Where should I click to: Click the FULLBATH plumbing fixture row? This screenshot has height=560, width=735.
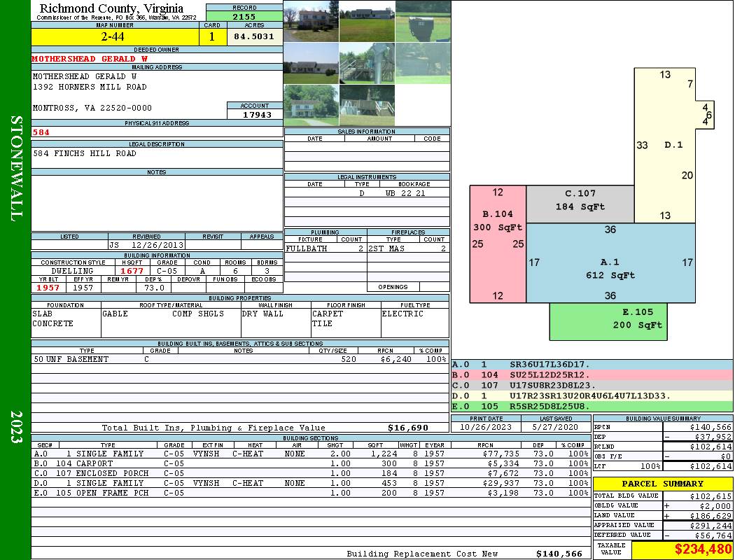pyautogui.click(x=325, y=248)
